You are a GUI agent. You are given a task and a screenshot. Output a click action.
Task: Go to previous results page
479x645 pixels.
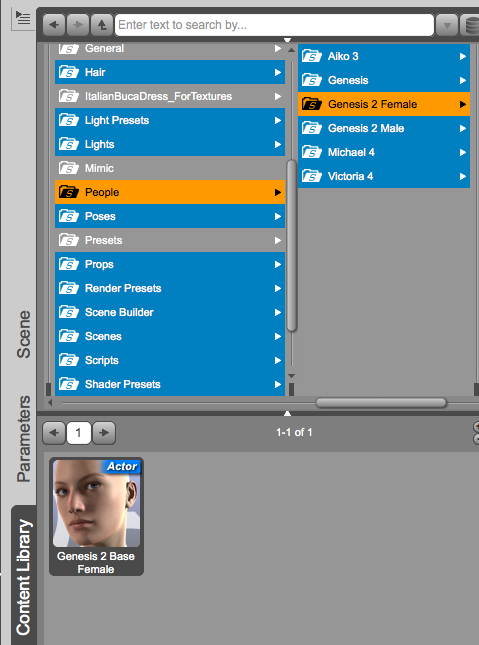coord(54,433)
